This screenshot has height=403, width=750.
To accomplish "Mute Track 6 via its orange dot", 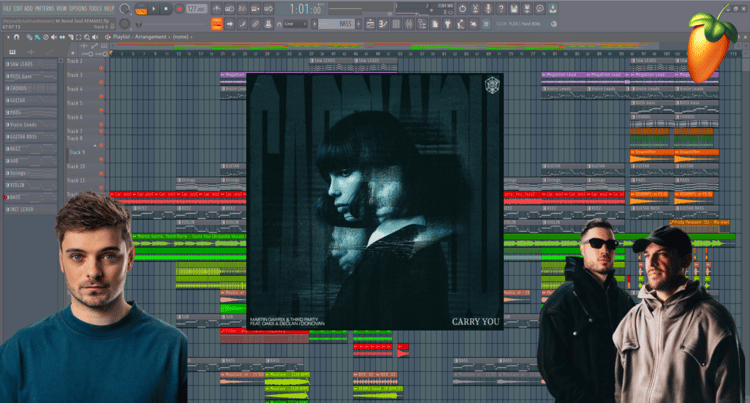I will 101,124.
